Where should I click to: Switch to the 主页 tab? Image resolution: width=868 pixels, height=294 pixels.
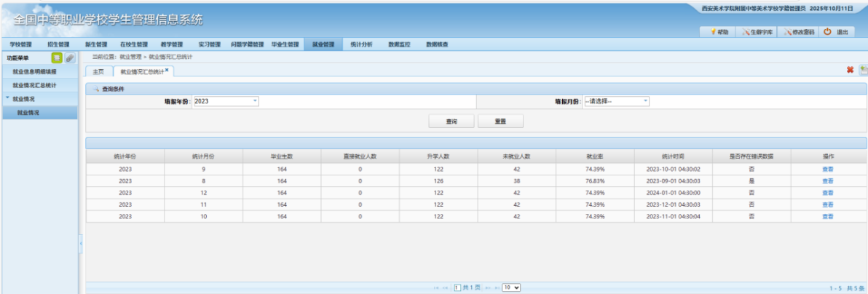pyautogui.click(x=98, y=71)
